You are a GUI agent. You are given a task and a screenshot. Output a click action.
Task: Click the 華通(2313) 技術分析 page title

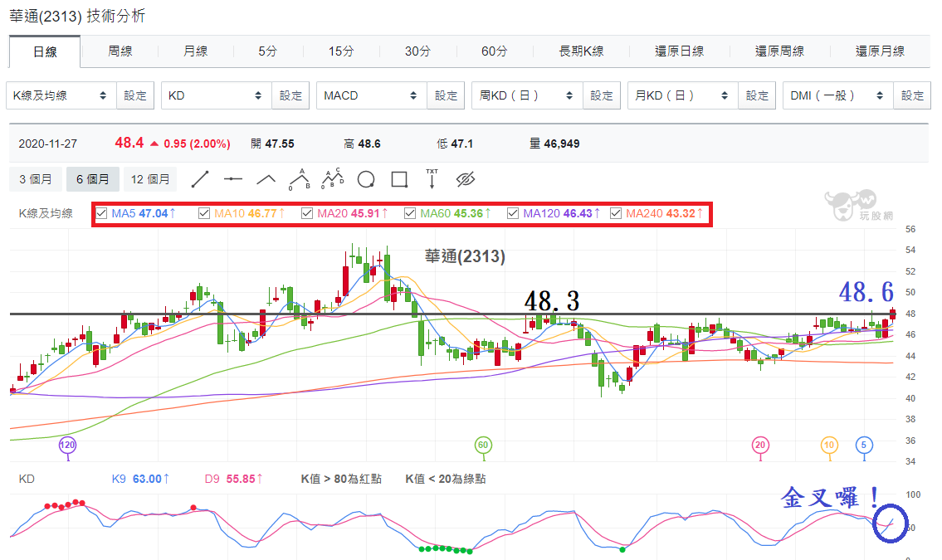pos(77,17)
